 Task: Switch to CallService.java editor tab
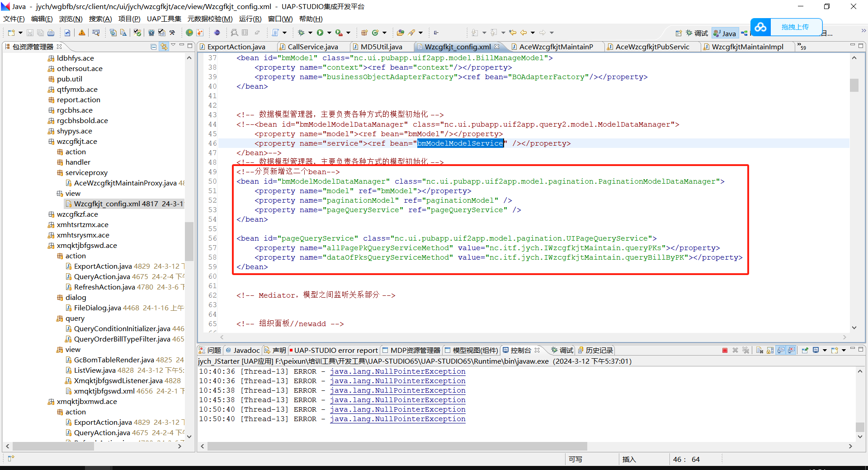(313, 47)
